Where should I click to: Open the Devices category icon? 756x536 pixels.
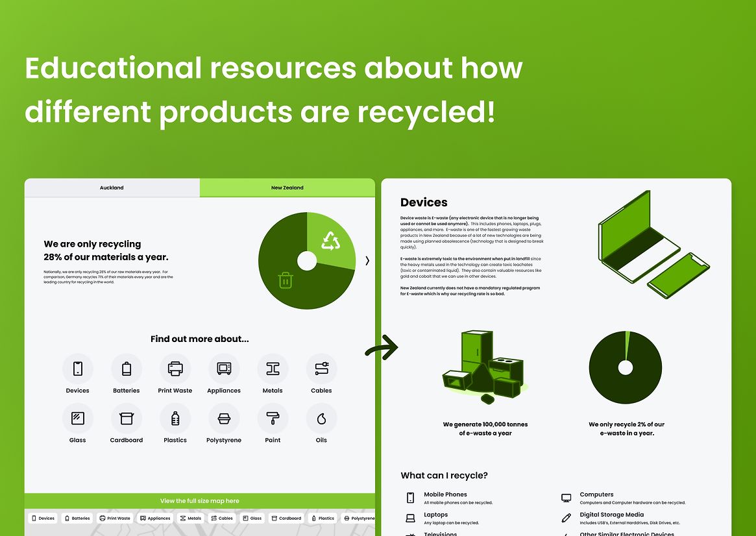pyautogui.click(x=78, y=369)
